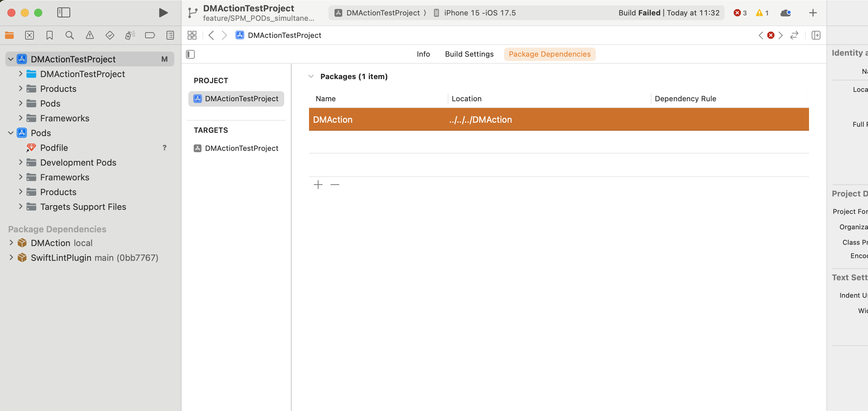
Task: Select the Frameworks folder under DMActionTestProject
Action: (x=65, y=118)
